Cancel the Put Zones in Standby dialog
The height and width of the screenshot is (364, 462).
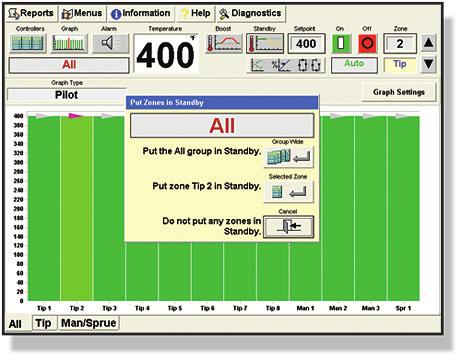289,227
